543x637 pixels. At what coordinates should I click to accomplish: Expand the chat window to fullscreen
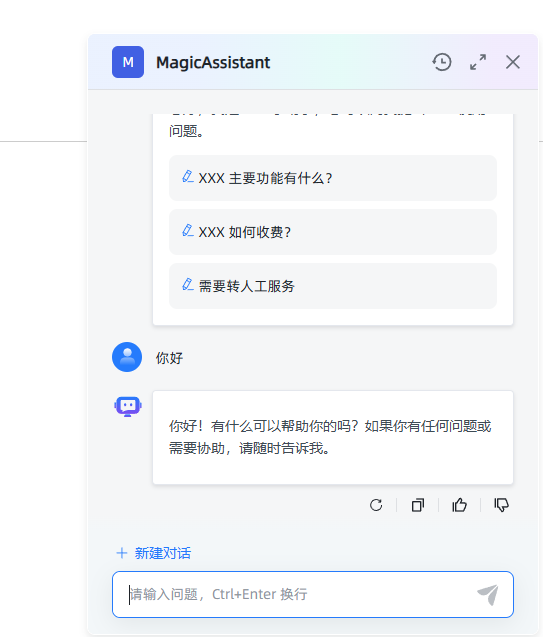(478, 62)
